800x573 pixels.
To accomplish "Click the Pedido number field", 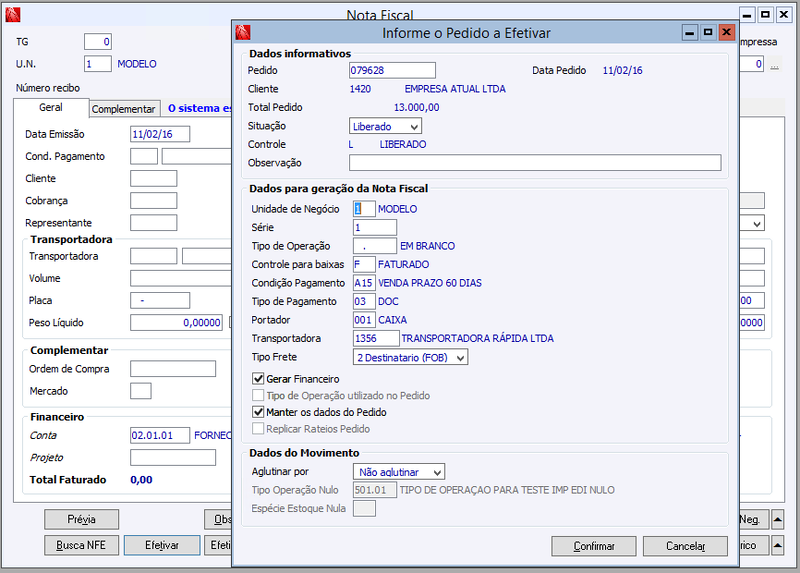I will tap(392, 70).
